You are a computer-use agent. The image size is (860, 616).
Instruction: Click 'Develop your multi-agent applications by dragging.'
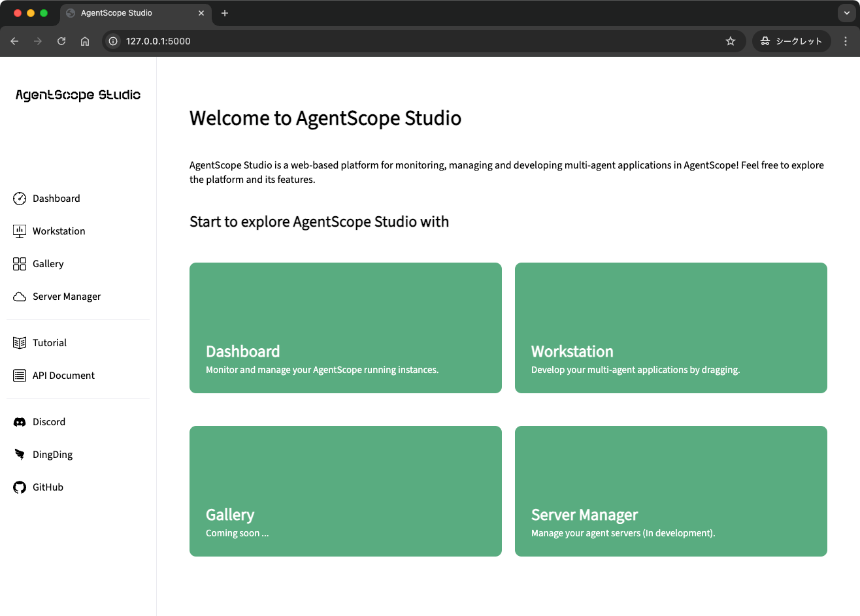click(635, 370)
